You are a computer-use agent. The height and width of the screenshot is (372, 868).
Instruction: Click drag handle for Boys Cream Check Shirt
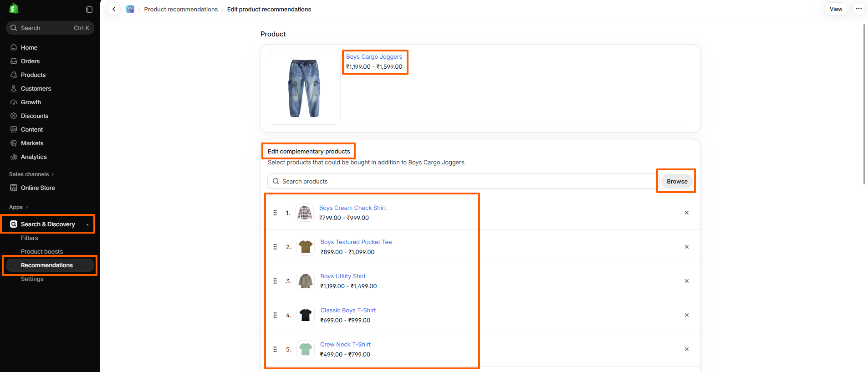[x=275, y=213]
